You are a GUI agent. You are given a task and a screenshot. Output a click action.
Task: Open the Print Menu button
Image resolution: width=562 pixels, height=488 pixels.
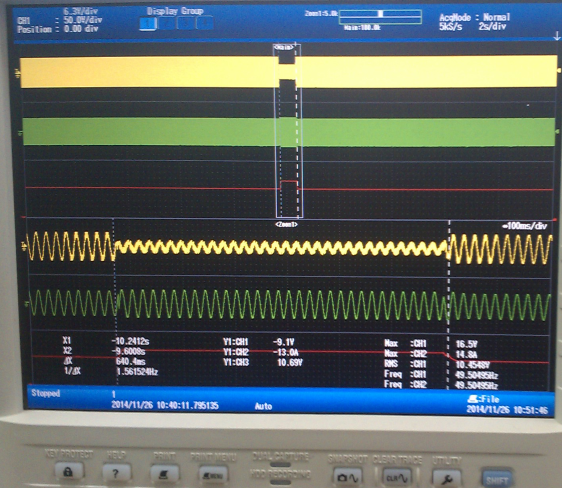tap(213, 475)
